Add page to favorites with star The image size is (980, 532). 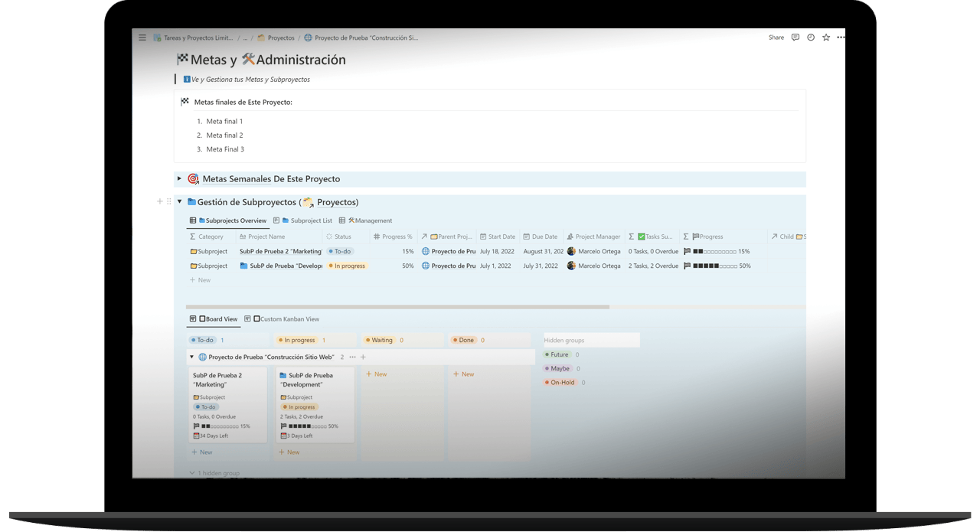(x=826, y=38)
